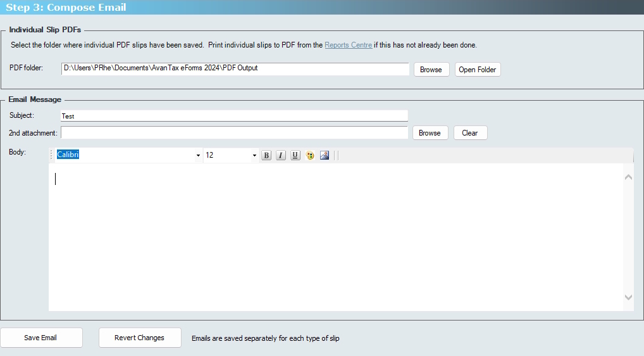644x356 pixels.
Task: Toggle underline formatting in body toolbar
Action: tap(295, 155)
